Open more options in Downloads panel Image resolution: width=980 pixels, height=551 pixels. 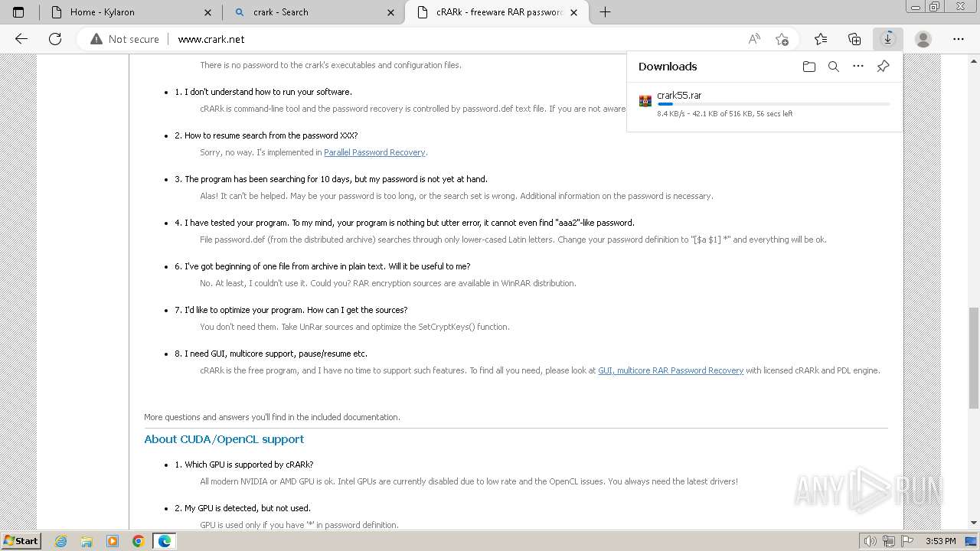tap(858, 67)
